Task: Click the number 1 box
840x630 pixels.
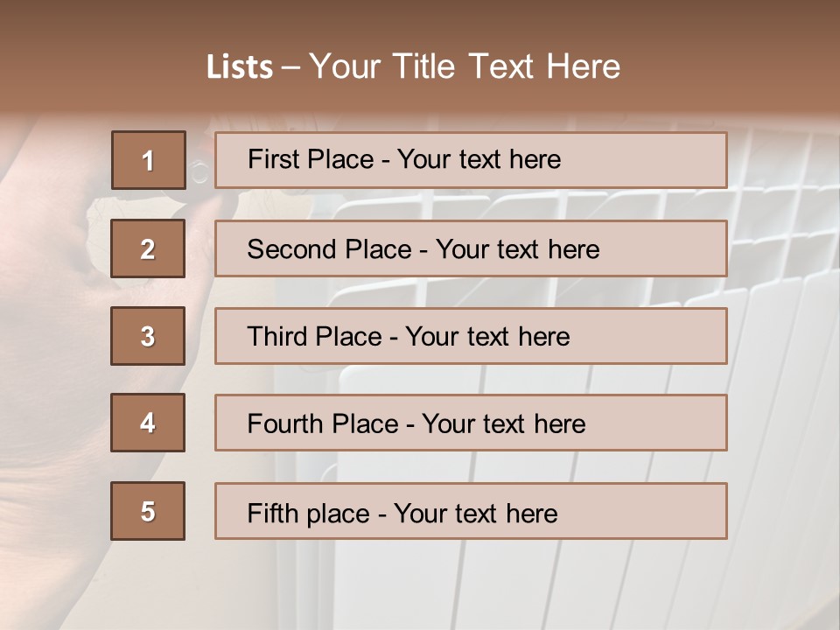Action: point(149,160)
